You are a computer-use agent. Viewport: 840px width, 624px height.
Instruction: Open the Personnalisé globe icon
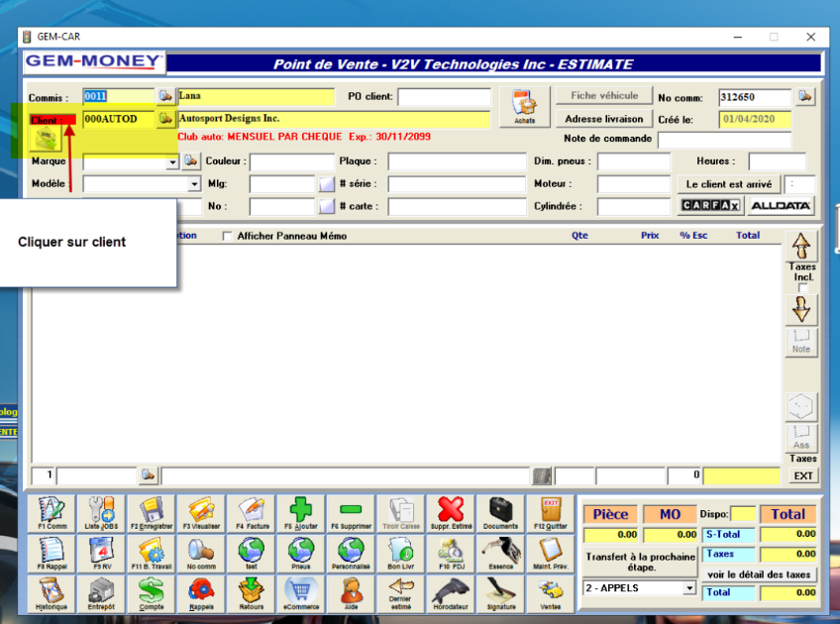[351, 554]
